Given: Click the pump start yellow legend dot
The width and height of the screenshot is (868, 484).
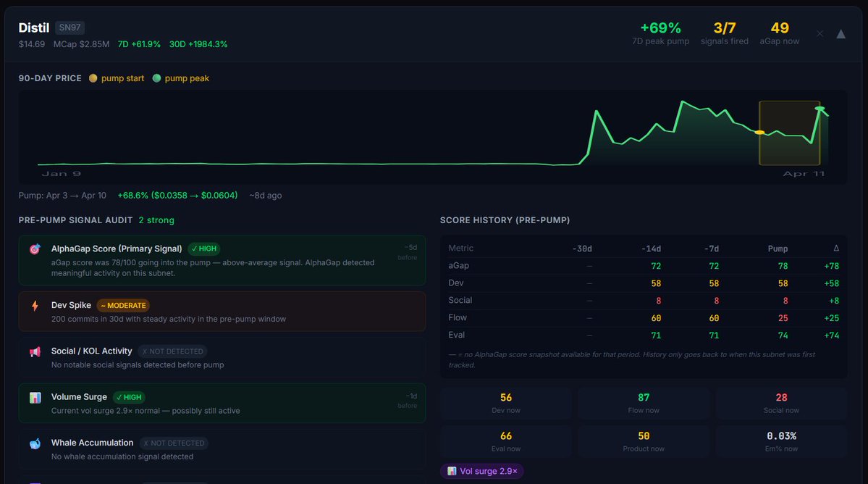Looking at the screenshot, I should tap(93, 78).
